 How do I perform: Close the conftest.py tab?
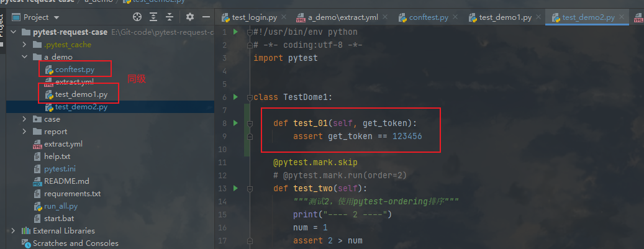click(x=455, y=17)
